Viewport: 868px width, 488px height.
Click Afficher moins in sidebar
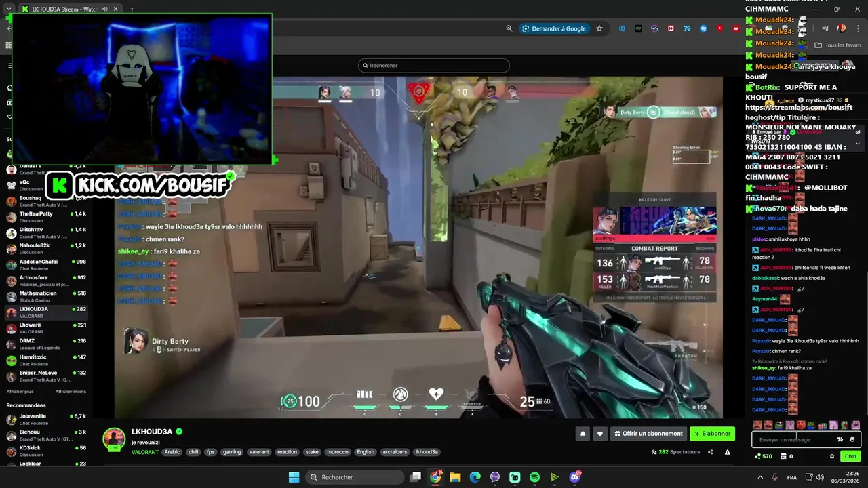pyautogui.click(x=71, y=391)
